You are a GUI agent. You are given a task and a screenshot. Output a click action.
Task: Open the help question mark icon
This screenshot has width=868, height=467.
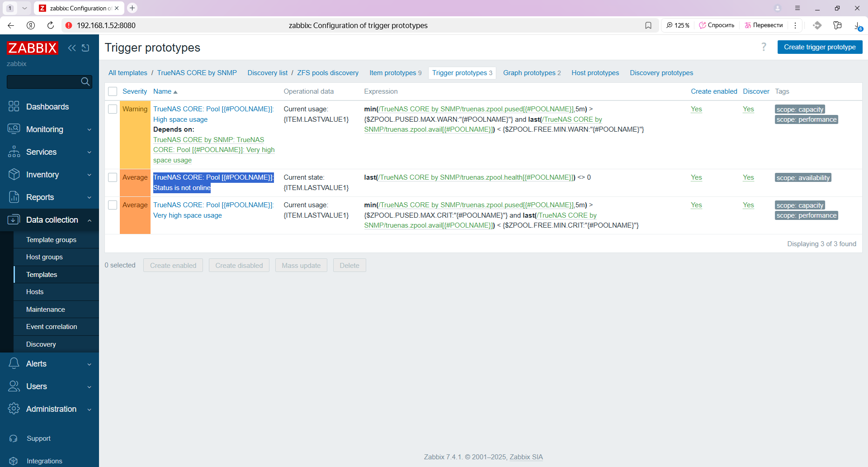point(764,47)
